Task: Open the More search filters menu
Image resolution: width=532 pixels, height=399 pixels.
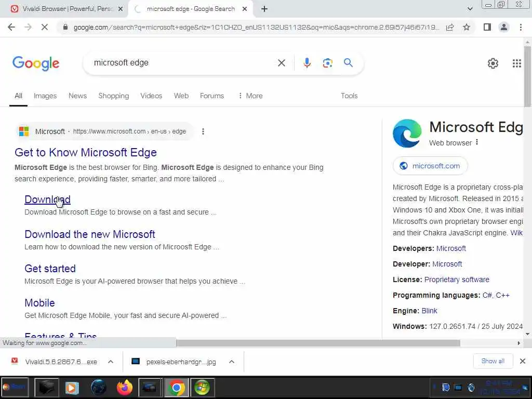Action: coord(250,96)
